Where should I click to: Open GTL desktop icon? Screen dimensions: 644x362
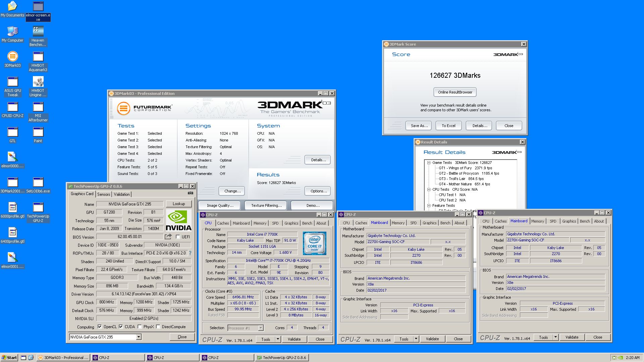click(12, 135)
